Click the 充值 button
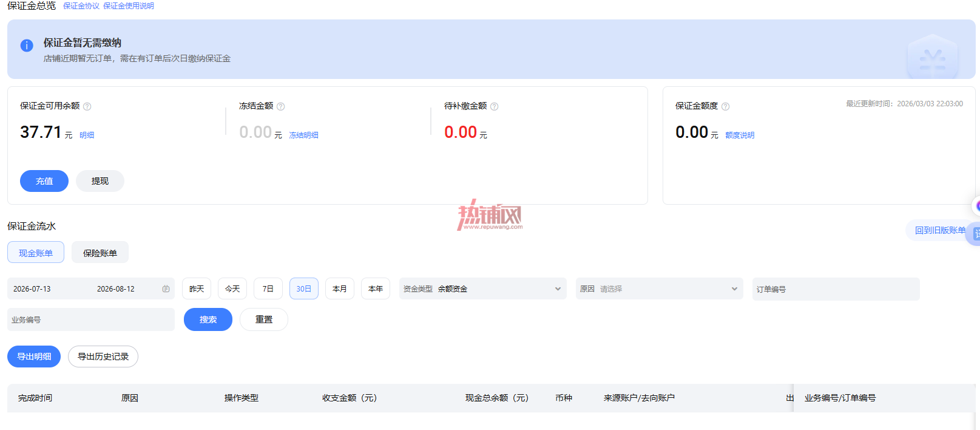 click(44, 181)
